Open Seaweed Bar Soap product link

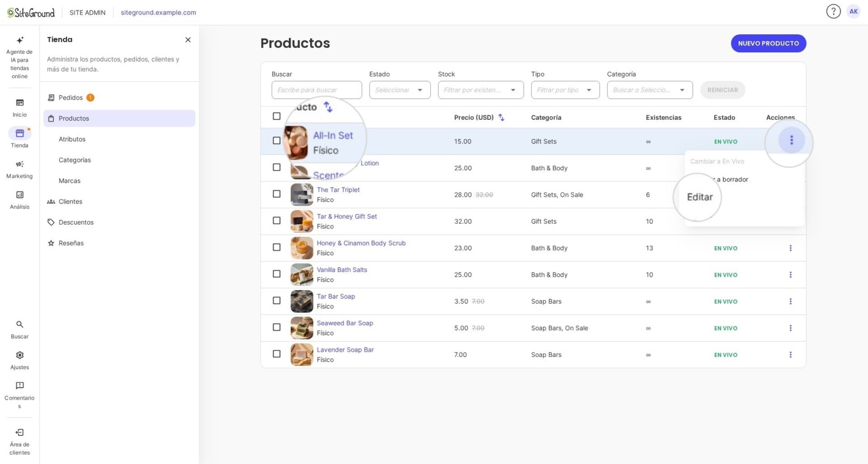[x=344, y=323]
